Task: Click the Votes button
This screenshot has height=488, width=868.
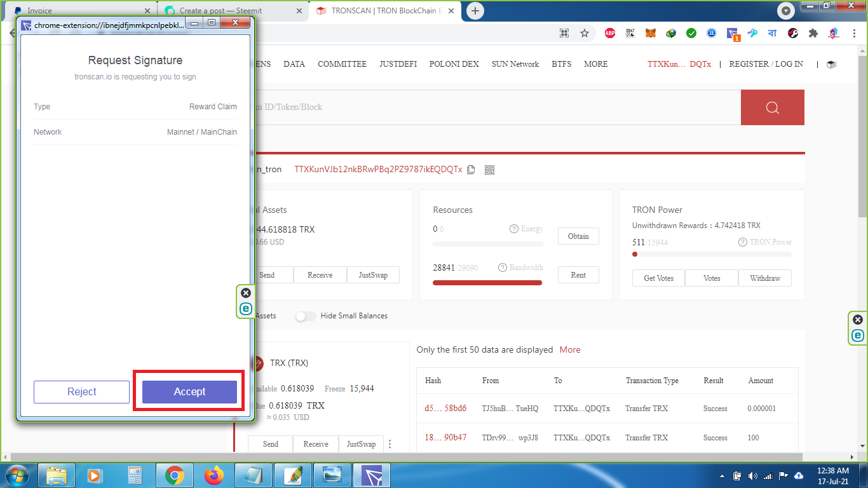Action: click(712, 278)
